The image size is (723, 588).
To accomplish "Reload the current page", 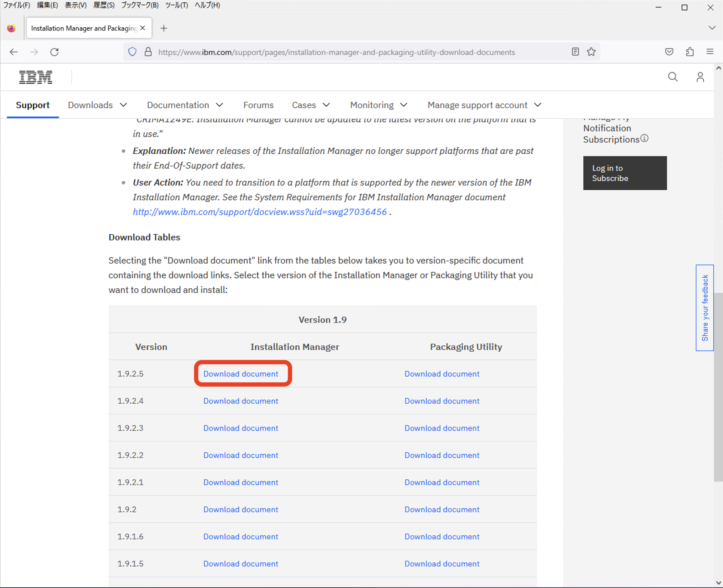I will [55, 52].
